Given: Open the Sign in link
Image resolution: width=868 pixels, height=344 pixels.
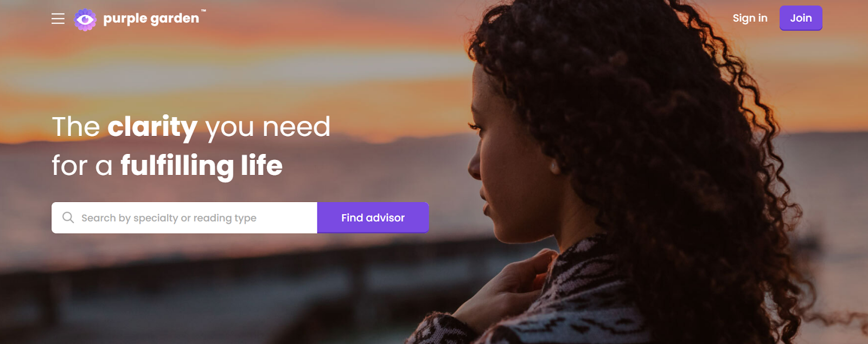Looking at the screenshot, I should [x=750, y=18].
